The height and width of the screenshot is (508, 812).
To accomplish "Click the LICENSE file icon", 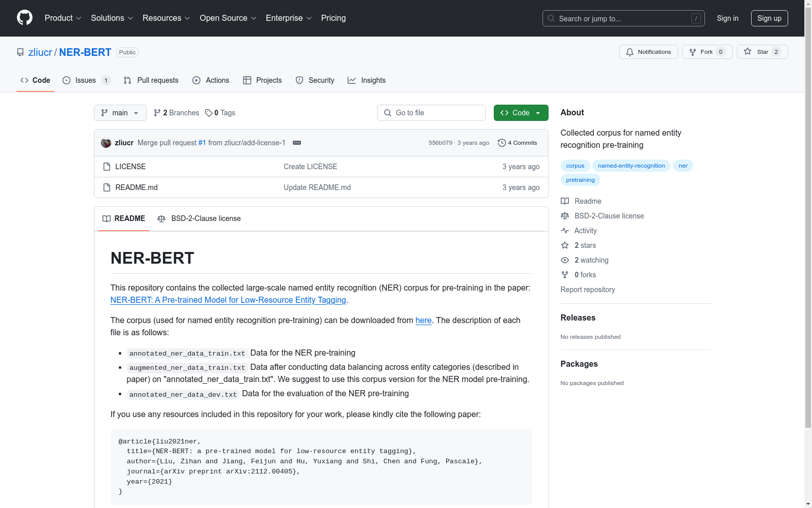I will [x=107, y=167].
